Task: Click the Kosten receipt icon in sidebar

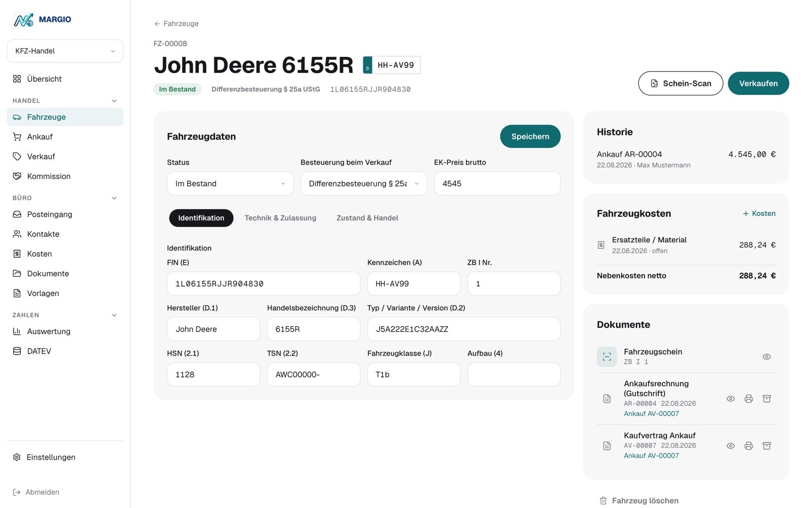Action: tap(17, 254)
